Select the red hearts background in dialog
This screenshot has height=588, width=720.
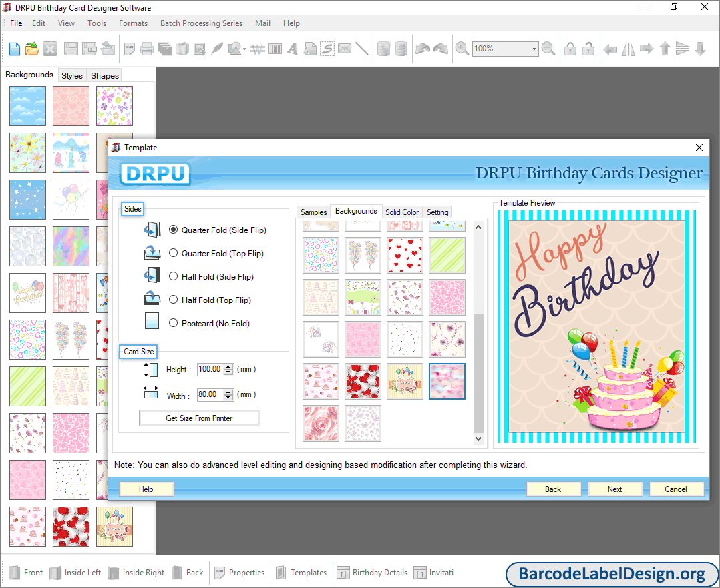click(405, 255)
